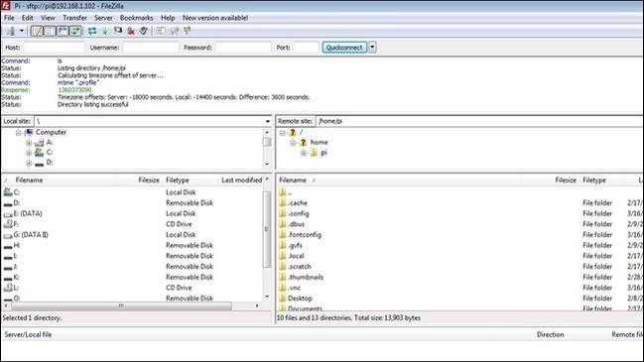Sort local list by Filename column
The image size is (644, 362).
pyautogui.click(x=29, y=181)
